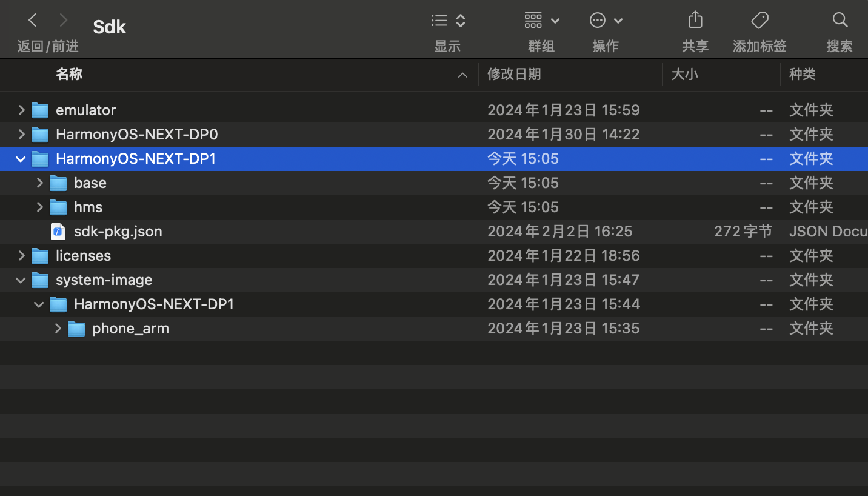
Task: Click the date 2024年1月22日 18:56
Action: (x=564, y=255)
